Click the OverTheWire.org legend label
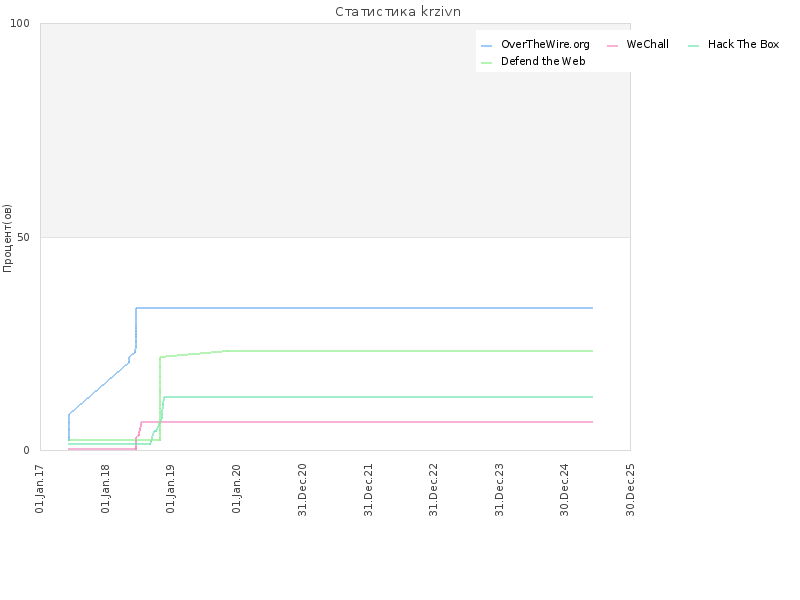 point(545,45)
